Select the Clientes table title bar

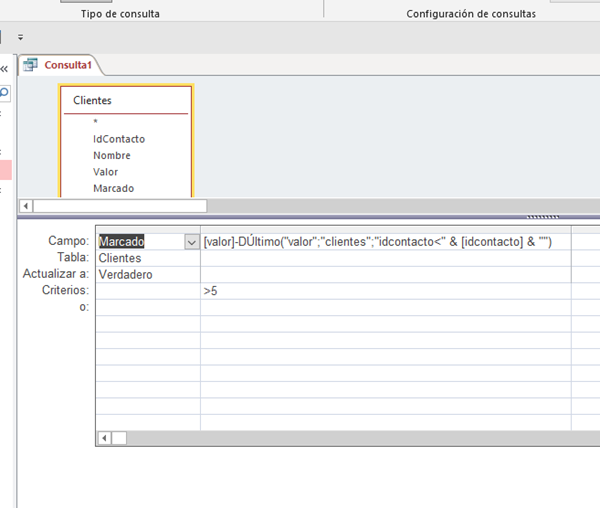[126, 100]
